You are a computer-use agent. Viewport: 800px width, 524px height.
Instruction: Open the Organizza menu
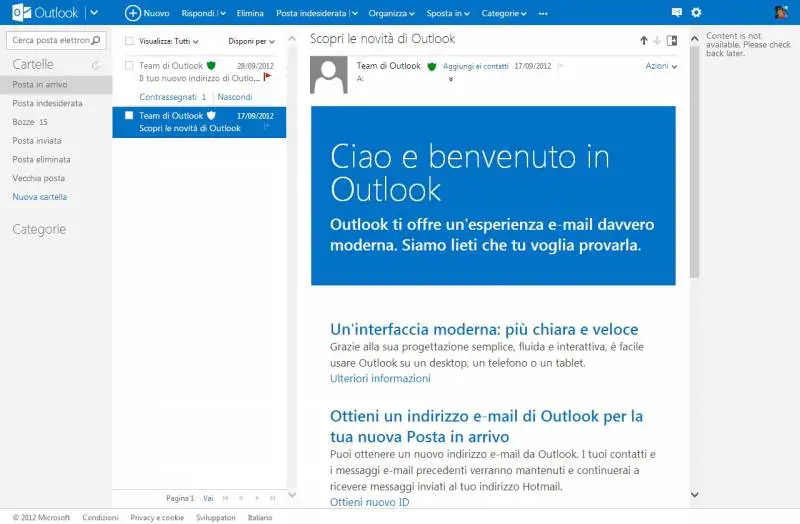coord(391,13)
